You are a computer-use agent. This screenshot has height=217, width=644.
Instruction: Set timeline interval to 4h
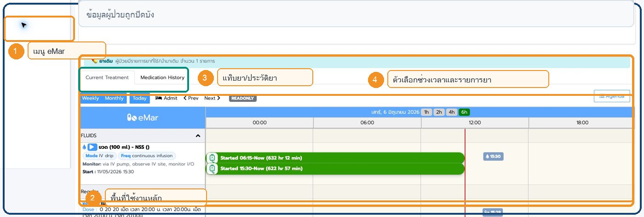pyautogui.click(x=452, y=112)
